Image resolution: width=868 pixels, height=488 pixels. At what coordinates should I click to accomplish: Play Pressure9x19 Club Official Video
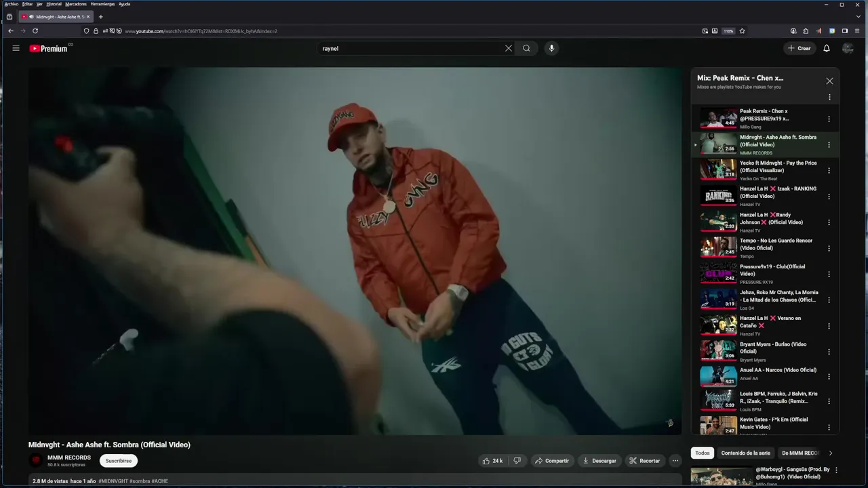tap(718, 274)
